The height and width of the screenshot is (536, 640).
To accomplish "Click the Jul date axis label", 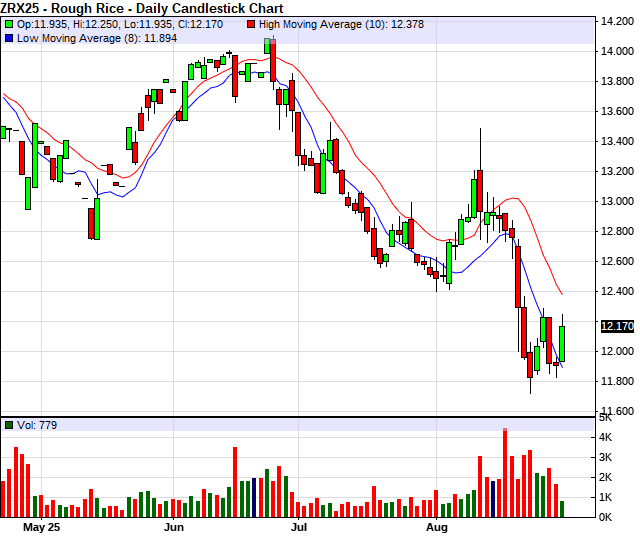I will [298, 525].
